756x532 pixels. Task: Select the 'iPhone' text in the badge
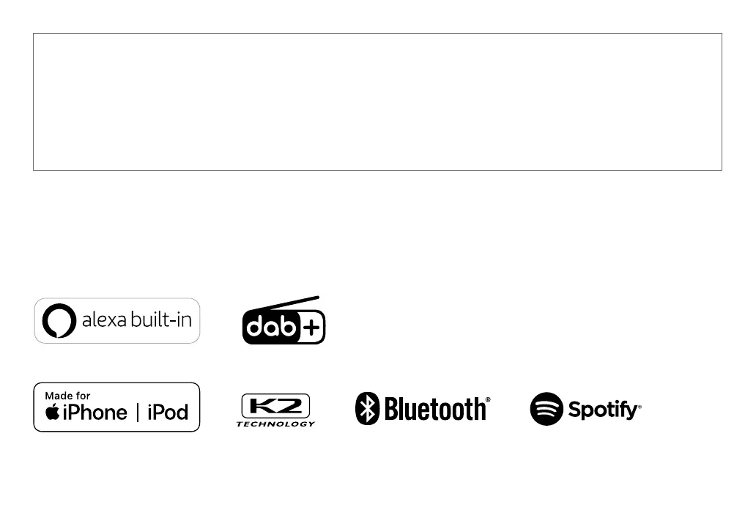pos(95,413)
